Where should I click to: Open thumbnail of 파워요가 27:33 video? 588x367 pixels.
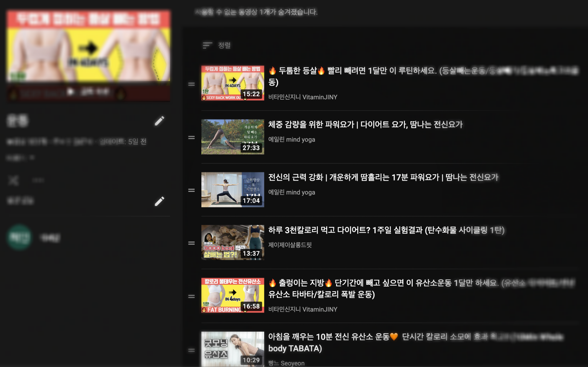(x=233, y=137)
